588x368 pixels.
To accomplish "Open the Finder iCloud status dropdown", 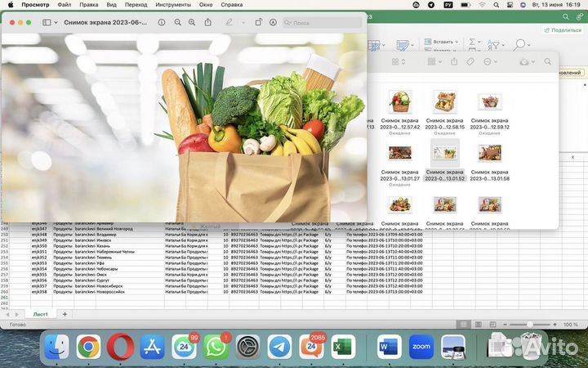I will 527,62.
